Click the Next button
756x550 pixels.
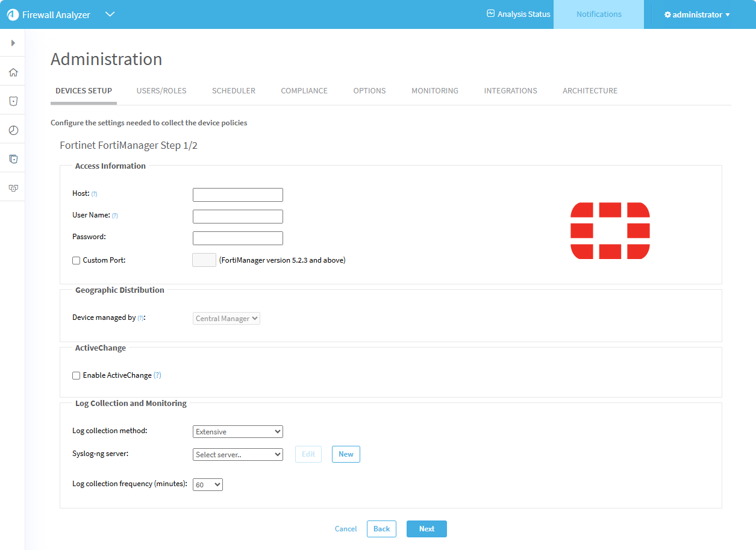[426, 529]
